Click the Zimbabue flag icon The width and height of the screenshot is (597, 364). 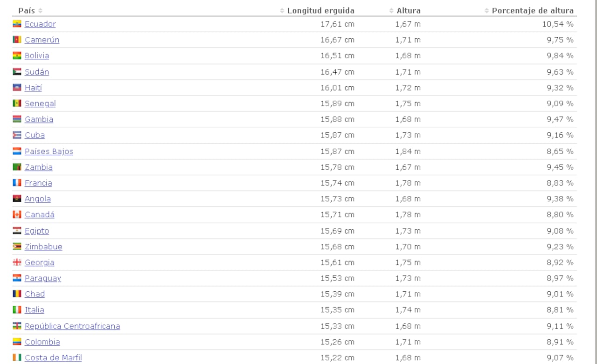[x=17, y=247]
